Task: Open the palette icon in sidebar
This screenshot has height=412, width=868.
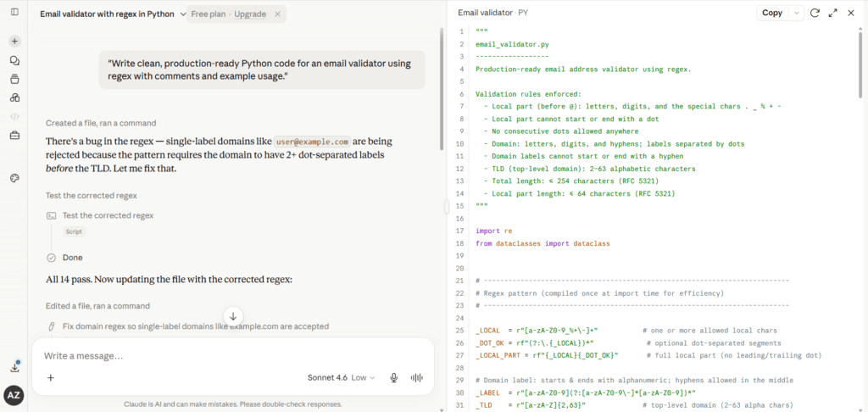Action: 15,178
